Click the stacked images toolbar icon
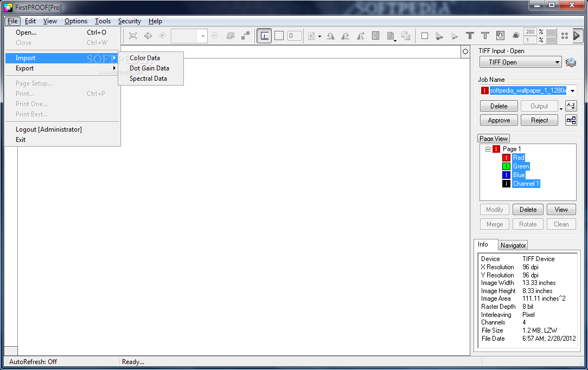Screen dimensions: 588x370 [230, 36]
